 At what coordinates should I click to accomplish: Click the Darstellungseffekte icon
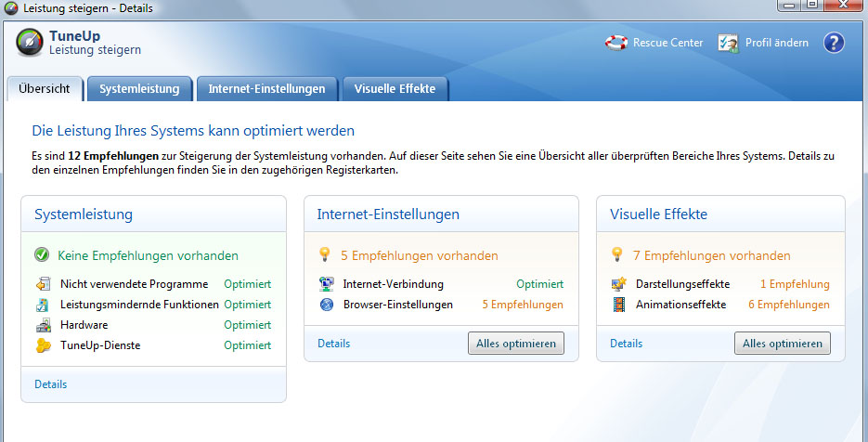point(619,284)
